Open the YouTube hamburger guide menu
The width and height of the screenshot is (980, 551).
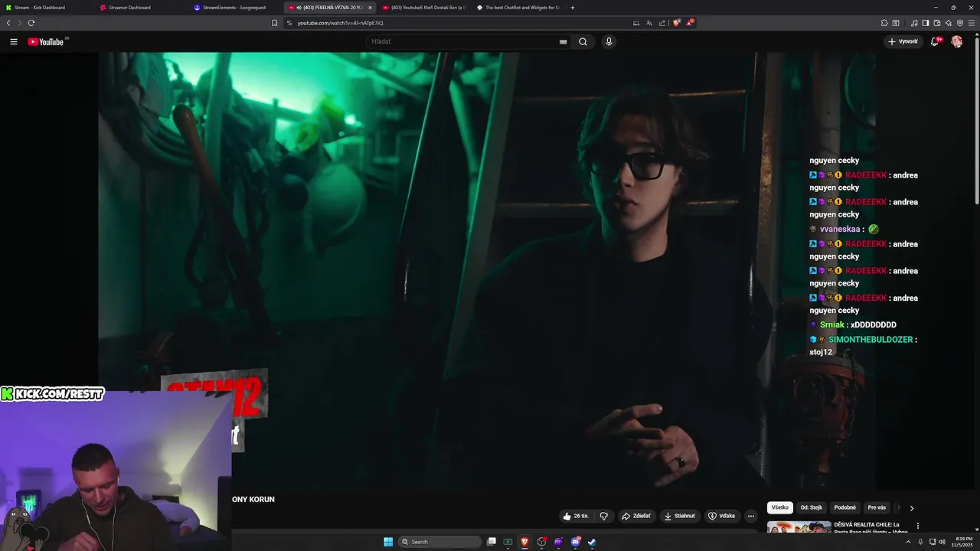pyautogui.click(x=14, y=42)
